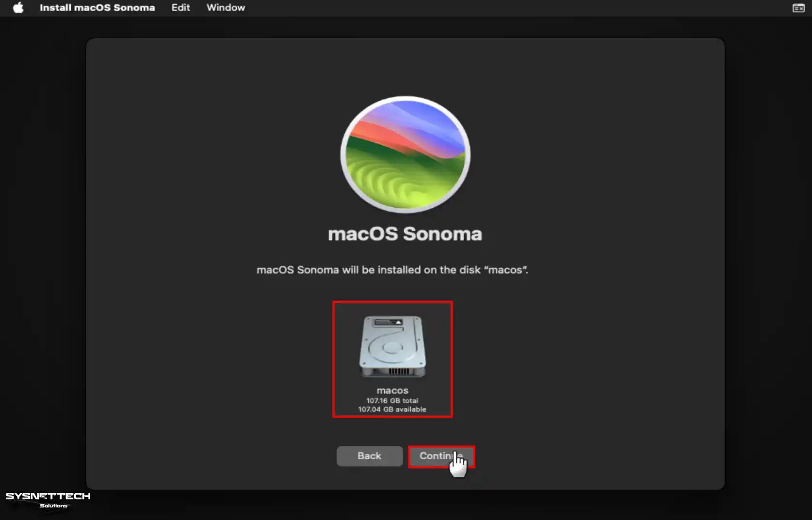Click the keyboard input source menu bar icon
Viewport: 812px width, 520px height.
coord(797,8)
